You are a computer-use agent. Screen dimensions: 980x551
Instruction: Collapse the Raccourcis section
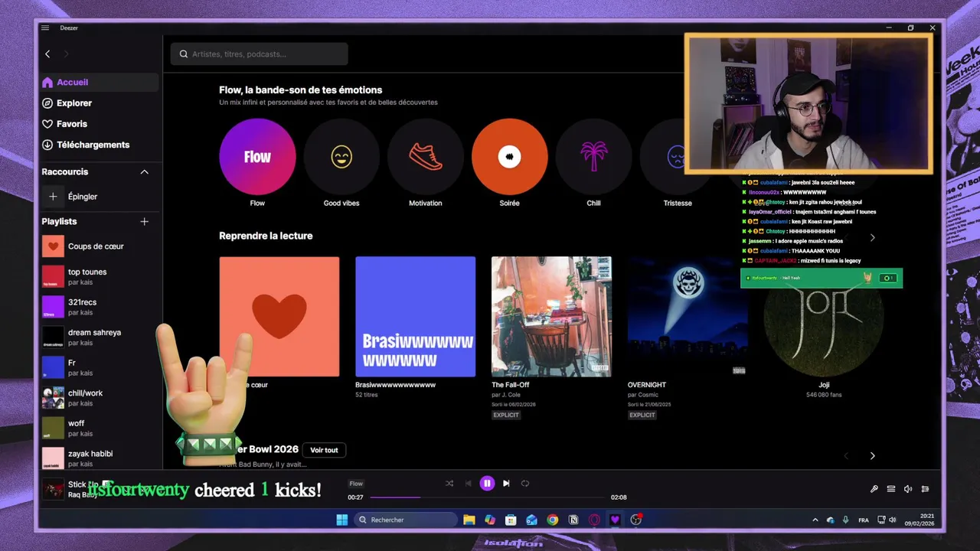144,172
